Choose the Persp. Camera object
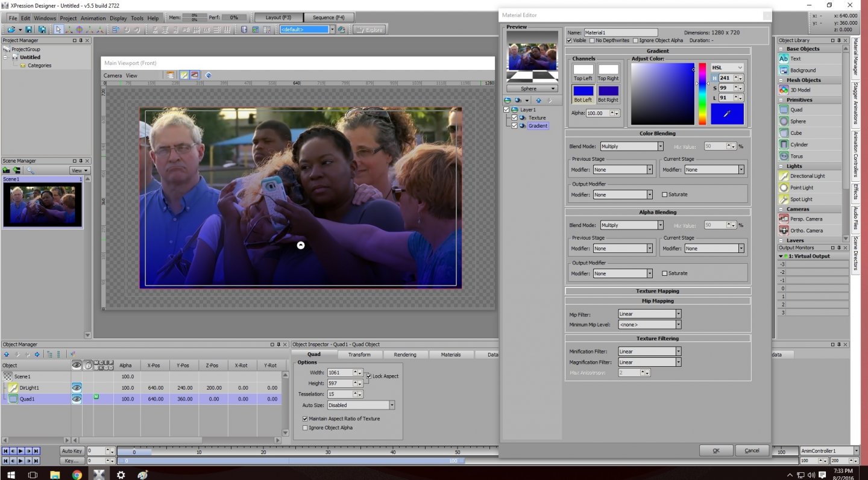Viewport: 868px width, 480px height. coord(806,219)
